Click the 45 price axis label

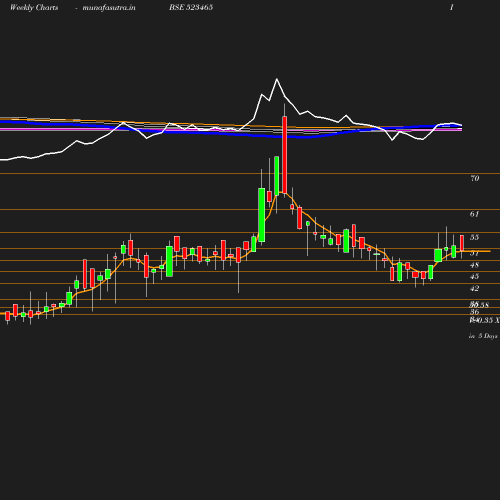point(474,276)
